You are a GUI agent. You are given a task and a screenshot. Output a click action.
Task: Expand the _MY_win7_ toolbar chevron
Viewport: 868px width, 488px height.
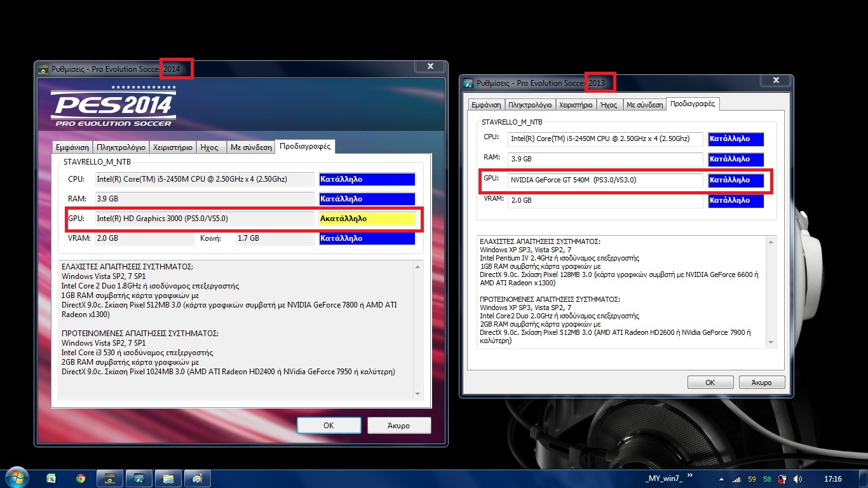(x=691, y=475)
